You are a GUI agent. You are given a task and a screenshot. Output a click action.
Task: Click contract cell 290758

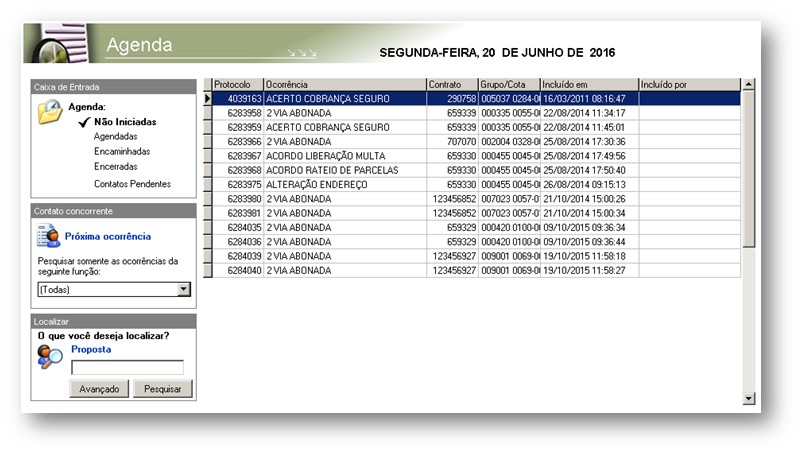(x=452, y=99)
